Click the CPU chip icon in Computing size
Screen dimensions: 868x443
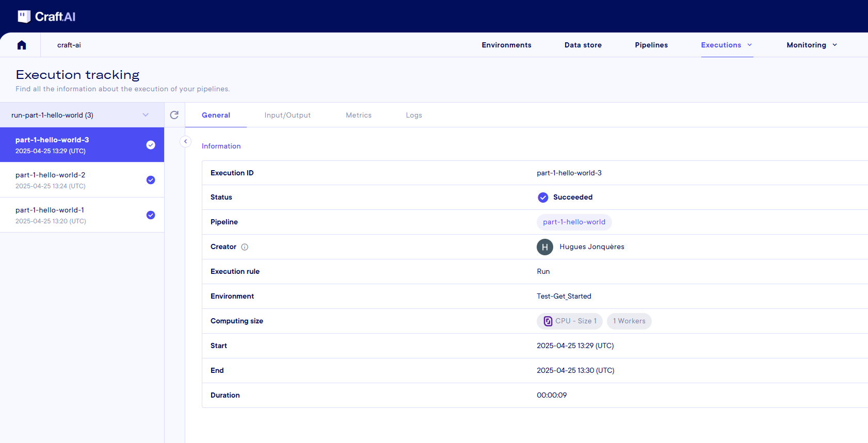(548, 321)
